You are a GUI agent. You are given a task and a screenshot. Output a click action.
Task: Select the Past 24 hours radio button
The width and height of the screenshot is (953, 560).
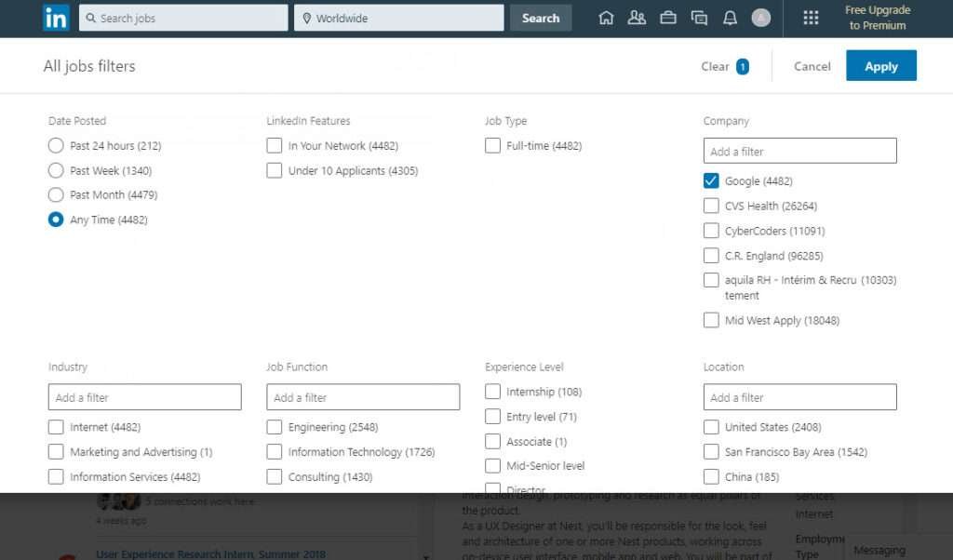(x=56, y=145)
